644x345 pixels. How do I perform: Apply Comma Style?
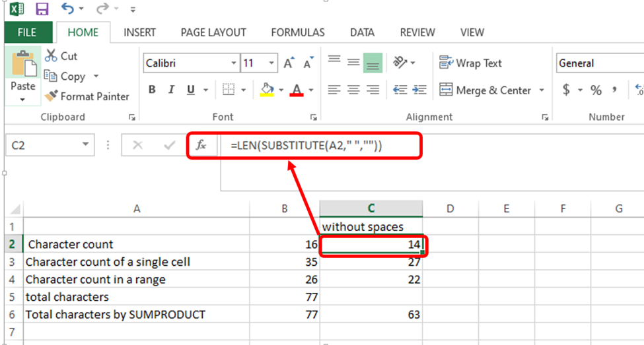615,89
